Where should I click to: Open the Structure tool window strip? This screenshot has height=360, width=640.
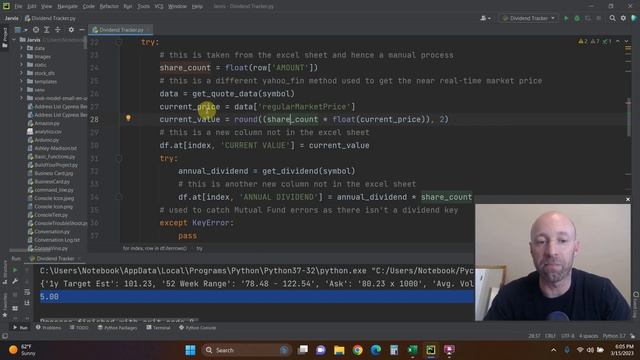coord(5,273)
